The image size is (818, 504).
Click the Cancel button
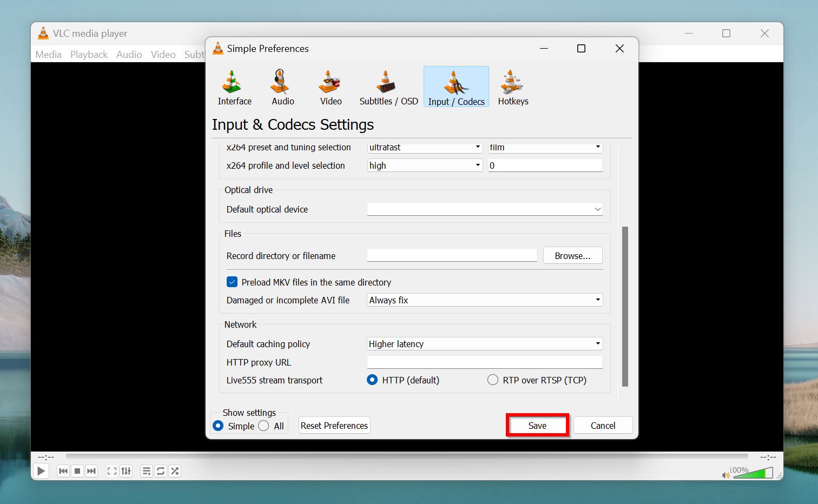click(603, 426)
